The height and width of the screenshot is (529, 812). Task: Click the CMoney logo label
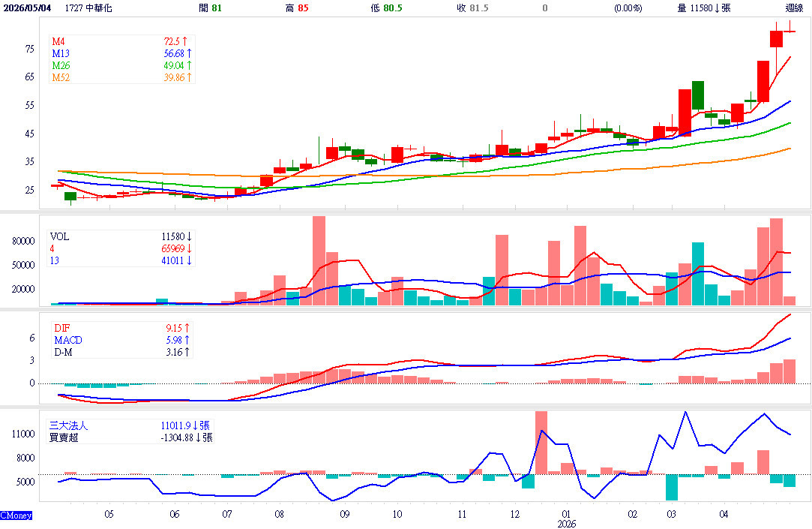(x=16, y=515)
